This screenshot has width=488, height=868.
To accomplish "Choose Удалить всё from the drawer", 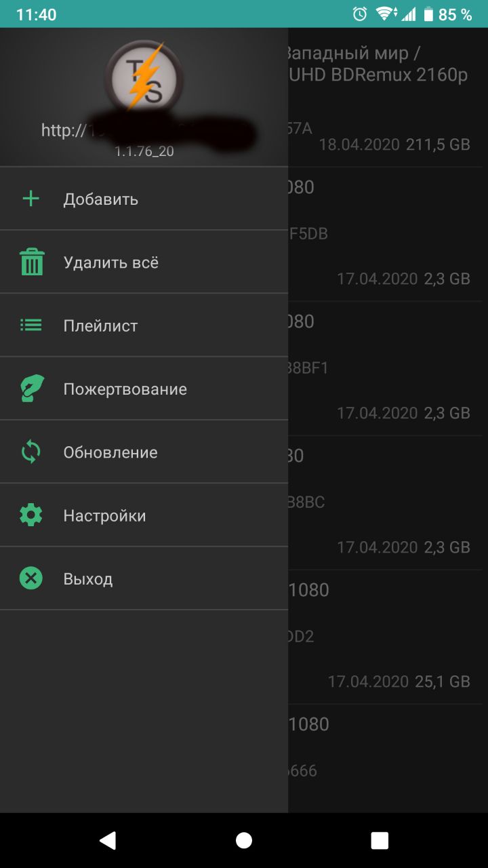I will coord(144,262).
